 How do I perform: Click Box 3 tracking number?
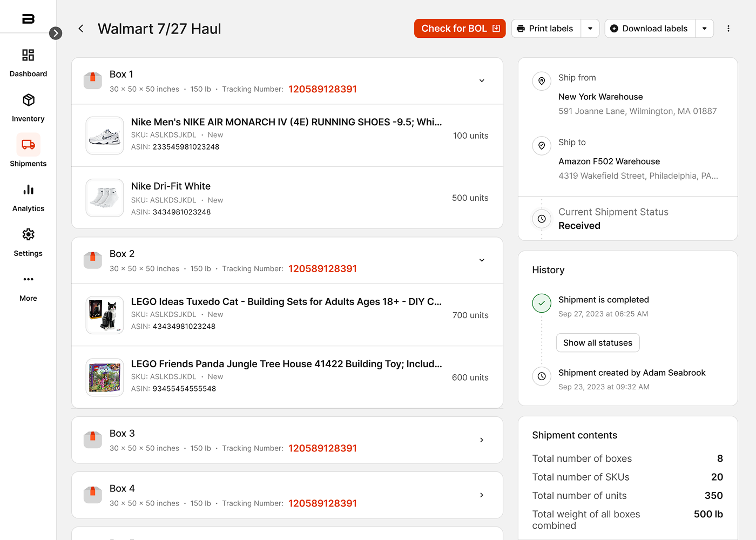(x=322, y=448)
